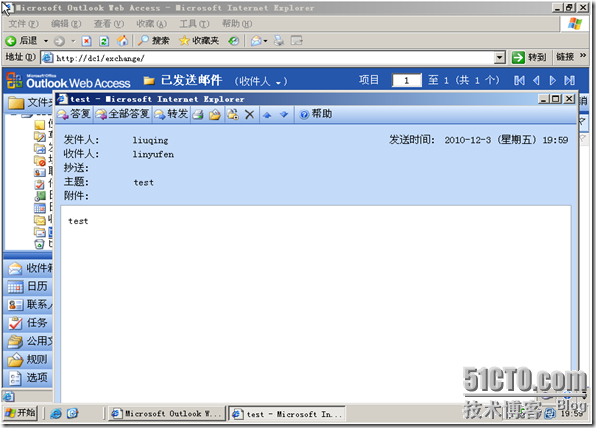Open the 查看(V) menu

coord(109,24)
